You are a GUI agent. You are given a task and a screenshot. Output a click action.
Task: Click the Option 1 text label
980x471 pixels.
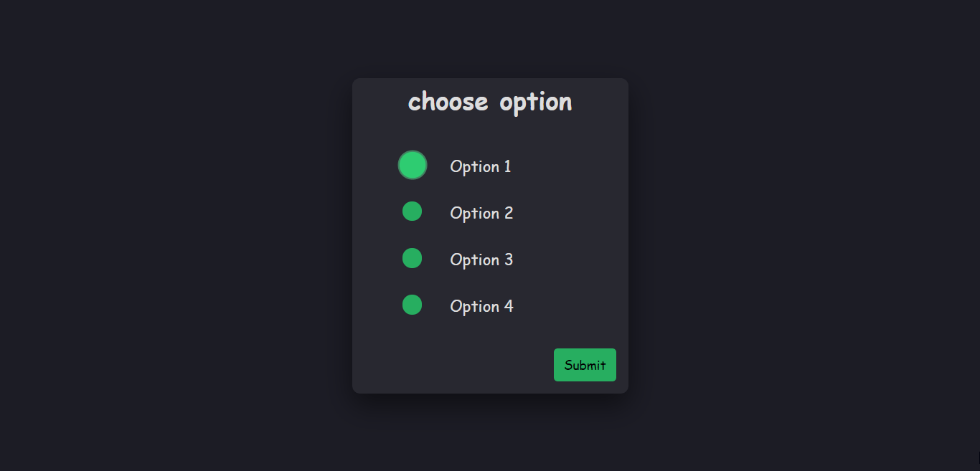point(481,166)
